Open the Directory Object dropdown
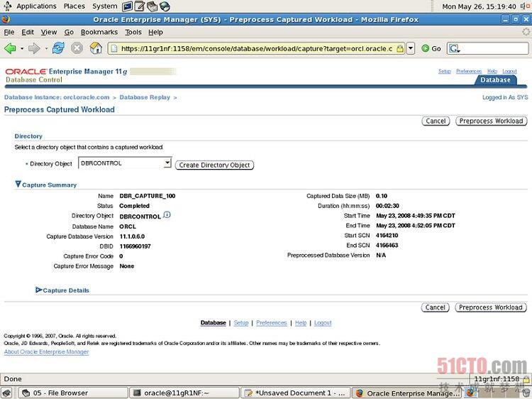532x399 pixels. pos(167,163)
